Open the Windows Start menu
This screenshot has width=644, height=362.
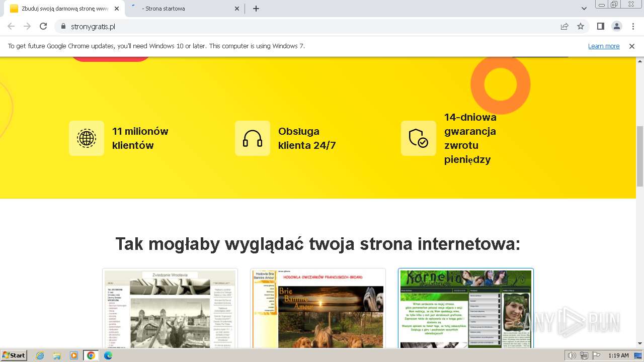(x=14, y=355)
